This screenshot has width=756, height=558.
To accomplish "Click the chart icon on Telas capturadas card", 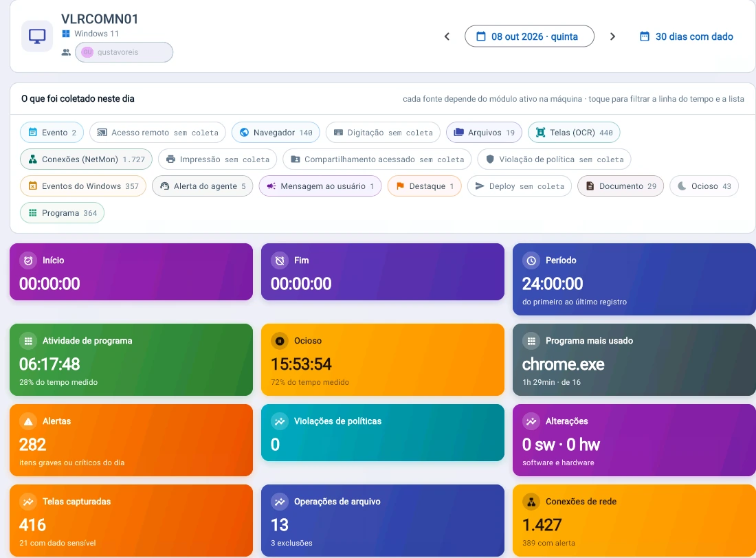I will (28, 502).
